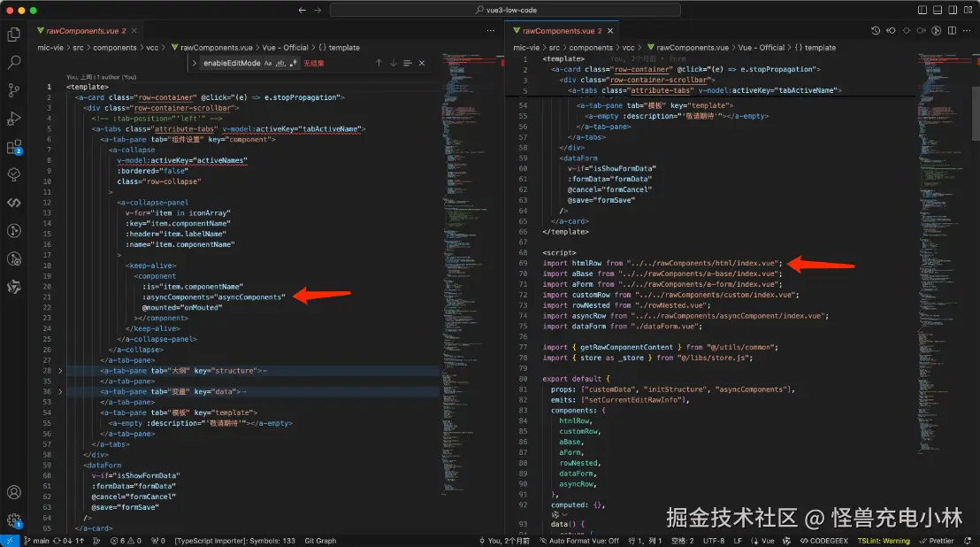The width and height of the screenshot is (980, 547).
Task: Go back using the title bar arrow
Action: (302, 10)
